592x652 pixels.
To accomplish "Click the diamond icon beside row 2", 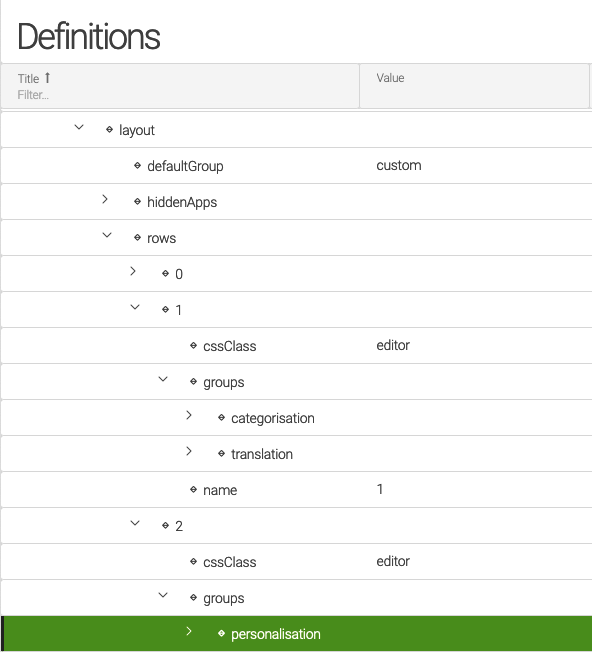I will click(x=165, y=526).
